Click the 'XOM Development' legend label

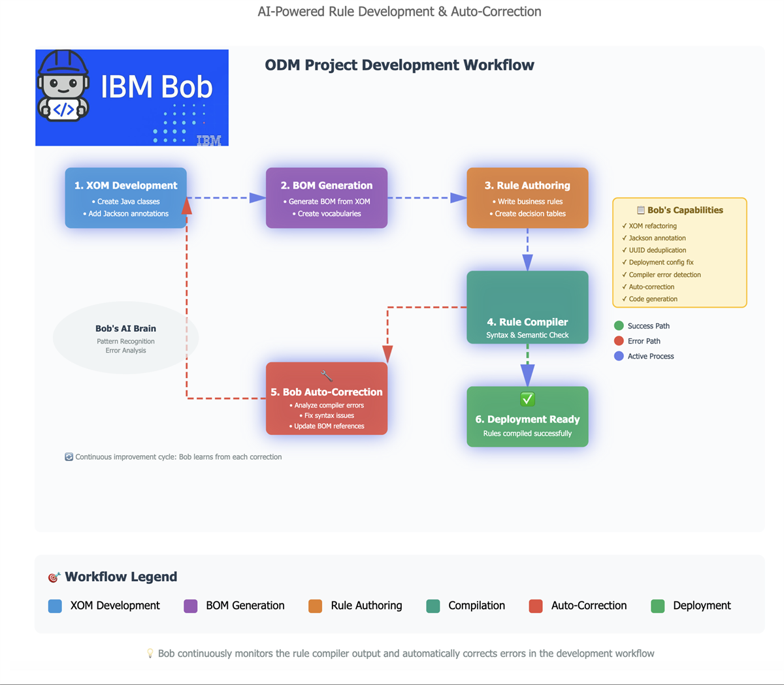point(115,606)
